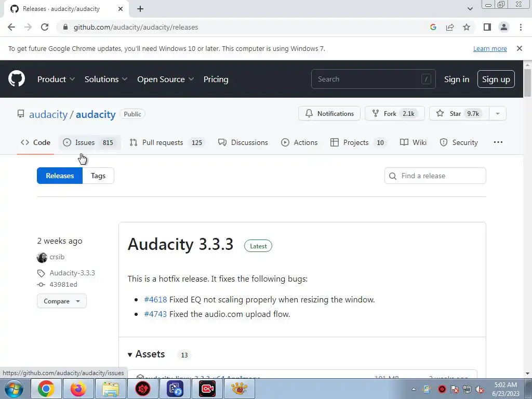Click the share page icon in address bar
532x399 pixels.
point(450,27)
